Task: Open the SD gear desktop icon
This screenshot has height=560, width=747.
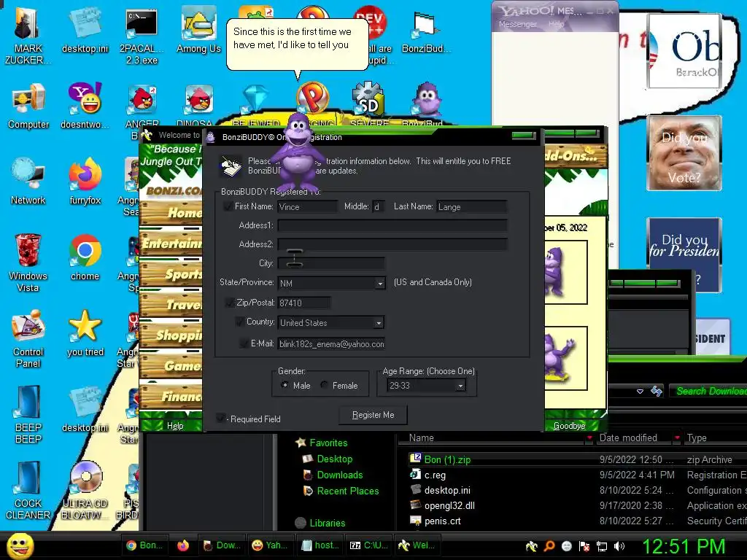Action: point(368,102)
